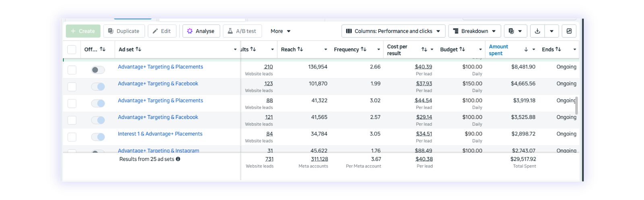Screen dimensions: 644x200
Task: Open Columns: Performance and clicks dropdown
Action: click(393, 31)
